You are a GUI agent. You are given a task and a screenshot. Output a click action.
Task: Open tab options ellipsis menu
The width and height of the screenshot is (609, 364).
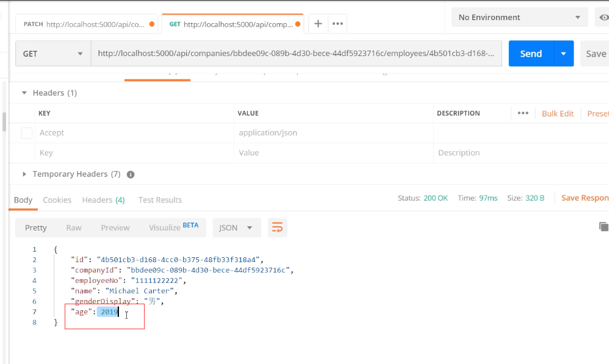pos(337,24)
